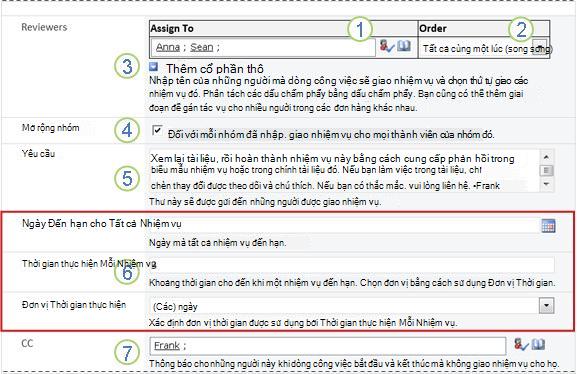Screen dimensions: 577x374
Task: Toggle the 'Mở rộng nhóm' checkbox
Action: pyautogui.click(x=157, y=130)
